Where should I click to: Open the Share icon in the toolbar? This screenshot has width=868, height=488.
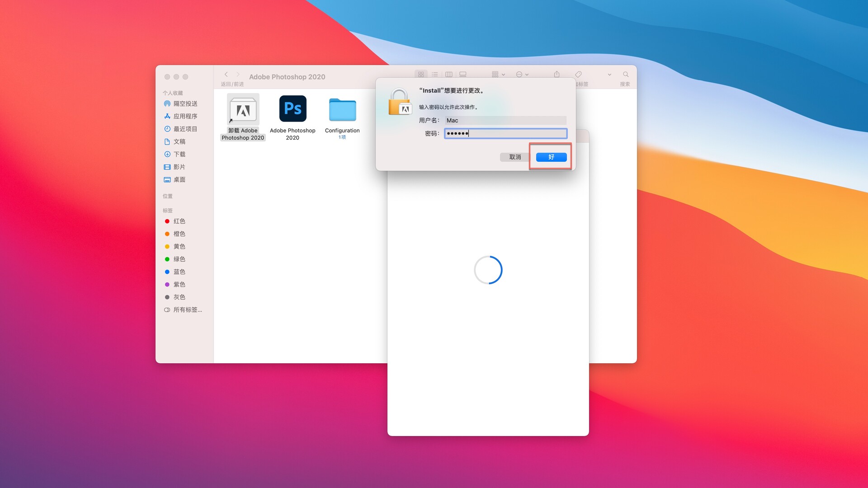point(557,74)
